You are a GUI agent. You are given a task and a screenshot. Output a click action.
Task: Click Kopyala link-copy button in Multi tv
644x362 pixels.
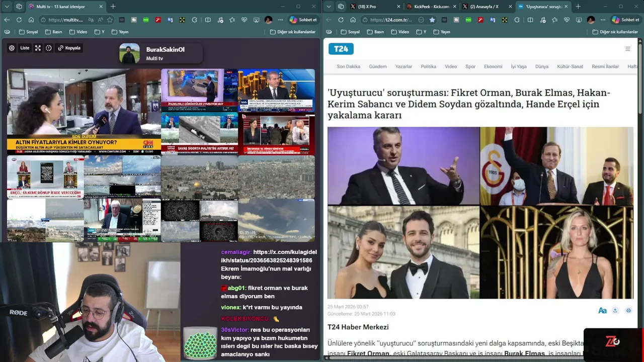[69, 48]
